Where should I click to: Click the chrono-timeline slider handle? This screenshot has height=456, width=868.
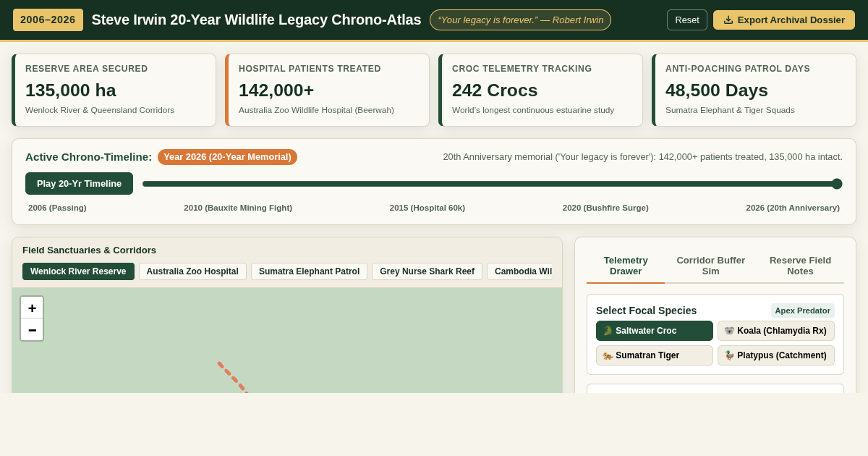click(837, 184)
